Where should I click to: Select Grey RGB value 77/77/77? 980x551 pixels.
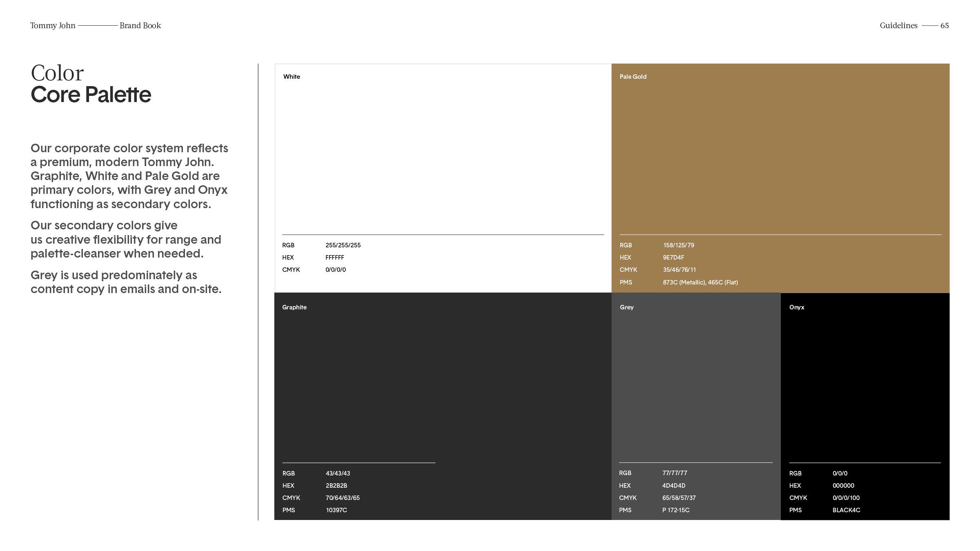click(x=675, y=473)
